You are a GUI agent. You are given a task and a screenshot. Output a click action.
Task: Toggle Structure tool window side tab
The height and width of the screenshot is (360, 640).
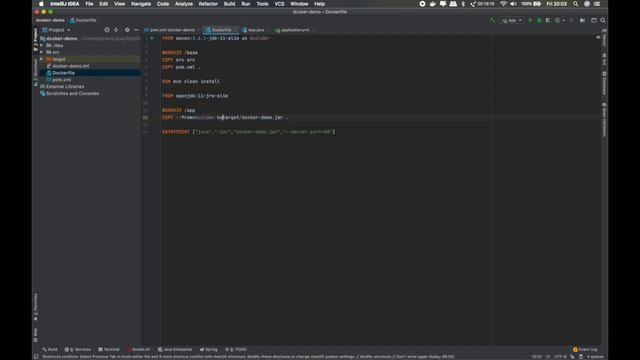[x=36, y=73]
